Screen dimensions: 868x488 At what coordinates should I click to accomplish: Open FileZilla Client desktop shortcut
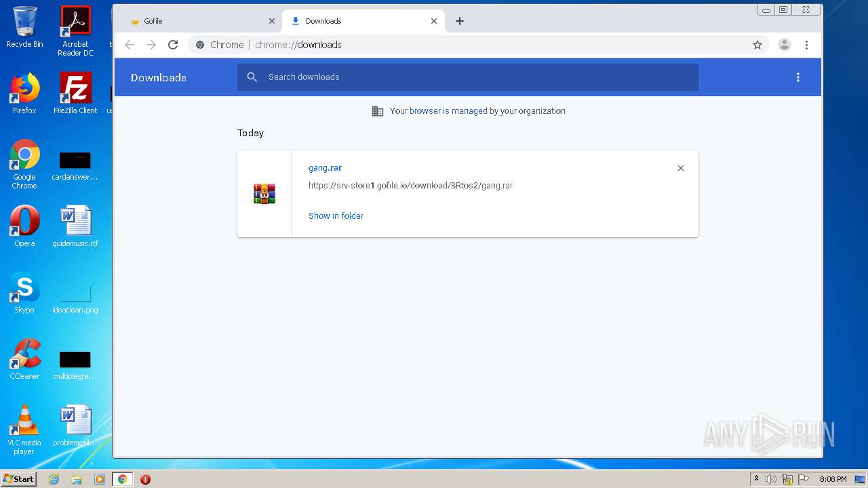[x=75, y=94]
